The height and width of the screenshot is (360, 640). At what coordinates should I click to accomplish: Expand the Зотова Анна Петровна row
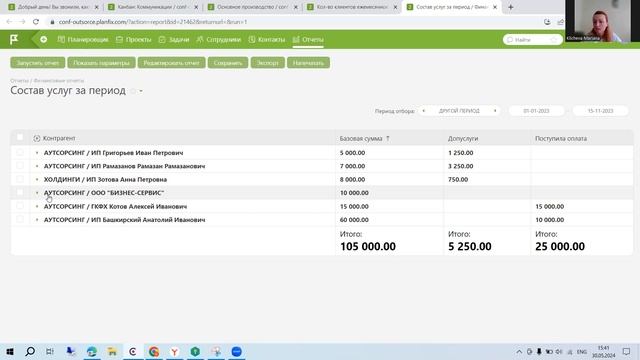tap(37, 179)
